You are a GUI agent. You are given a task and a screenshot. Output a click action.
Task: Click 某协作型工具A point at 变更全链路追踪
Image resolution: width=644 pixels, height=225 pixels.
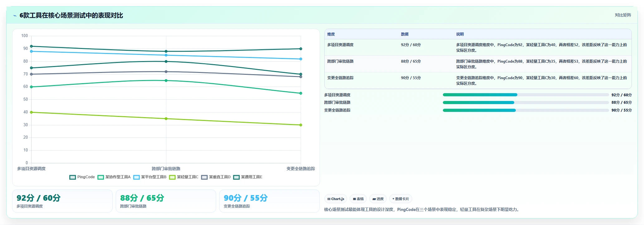(x=301, y=93)
